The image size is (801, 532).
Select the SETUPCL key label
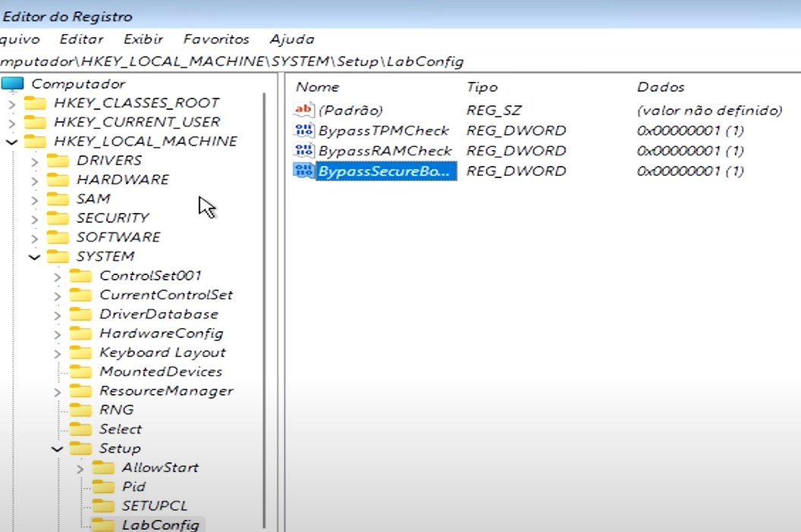(154, 506)
